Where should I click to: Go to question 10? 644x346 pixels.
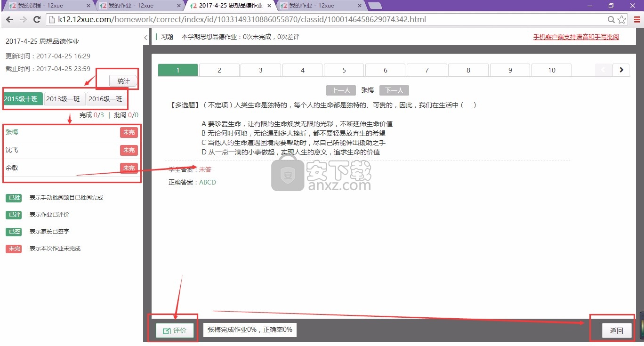tap(552, 70)
